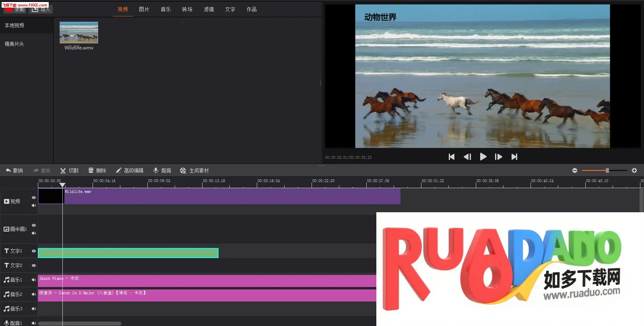This screenshot has height=326, width=644.
Task: Select the Wildlife.wmv thumbnail in media library
Action: click(x=79, y=33)
